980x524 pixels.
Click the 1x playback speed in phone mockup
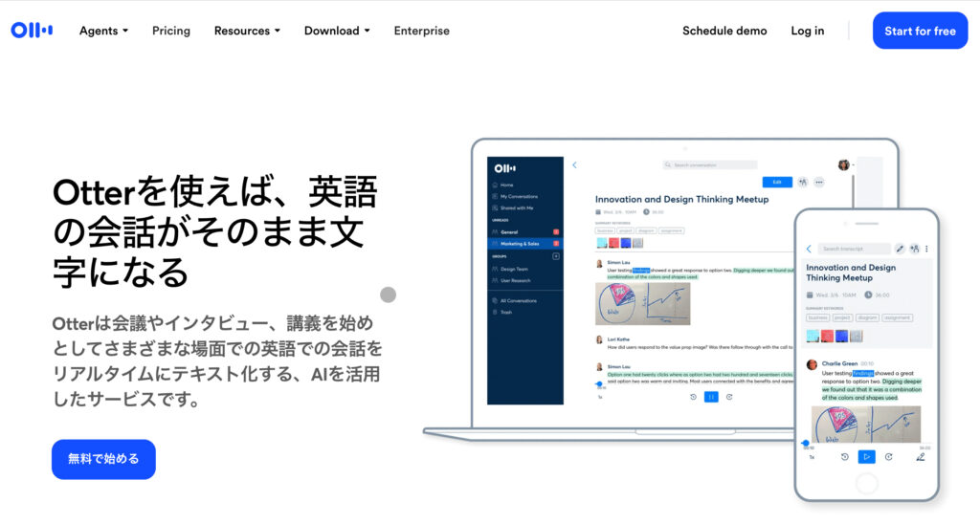coord(812,457)
